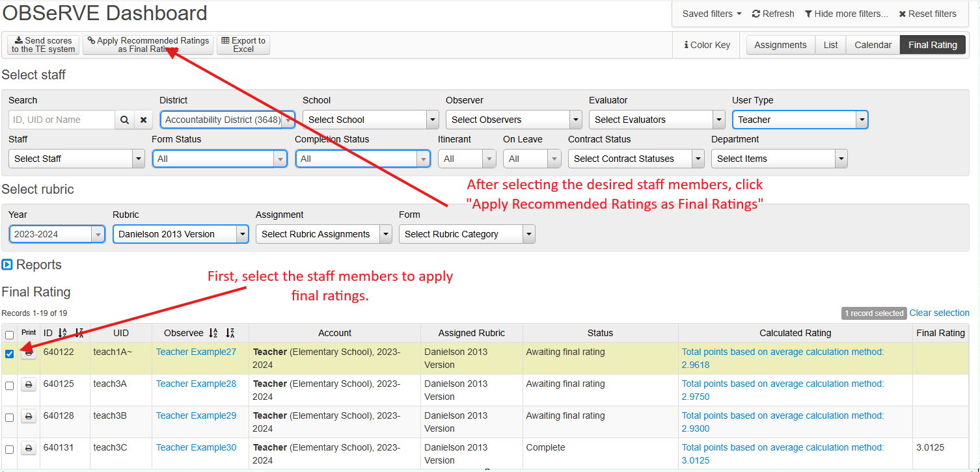Print the row for ID 640125
The image size is (980, 472).
tap(29, 384)
